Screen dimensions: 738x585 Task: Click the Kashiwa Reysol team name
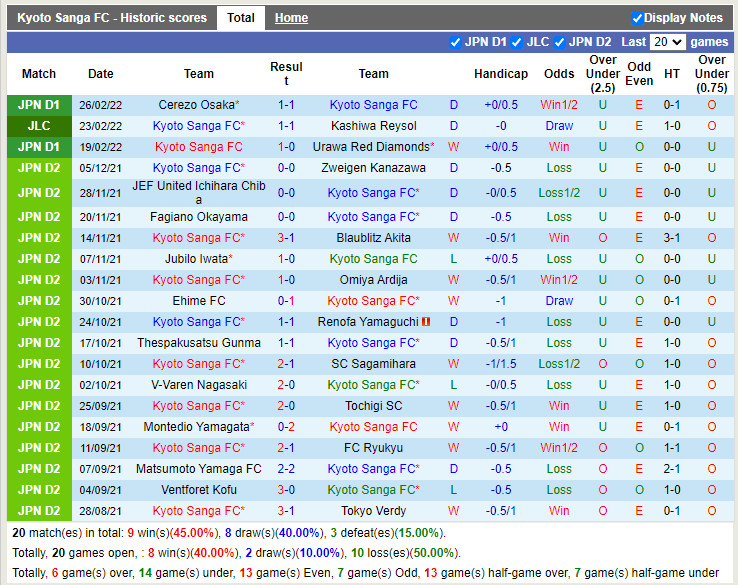(x=373, y=126)
